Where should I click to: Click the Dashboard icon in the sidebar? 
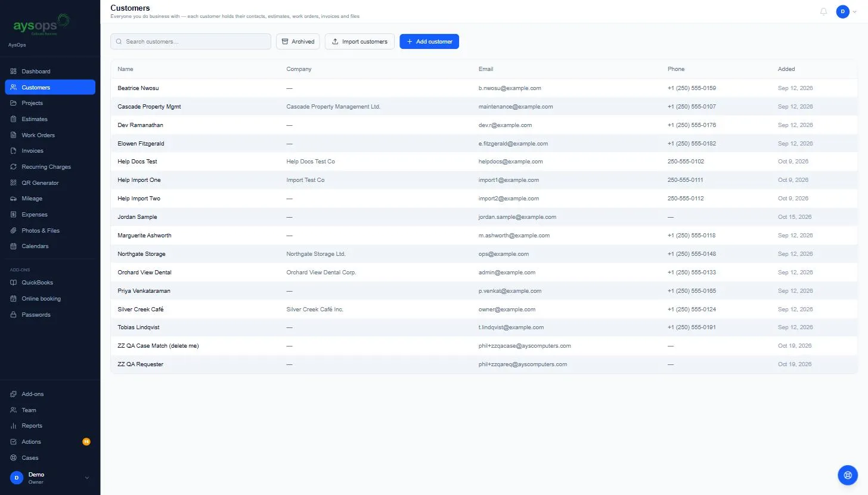[14, 72]
